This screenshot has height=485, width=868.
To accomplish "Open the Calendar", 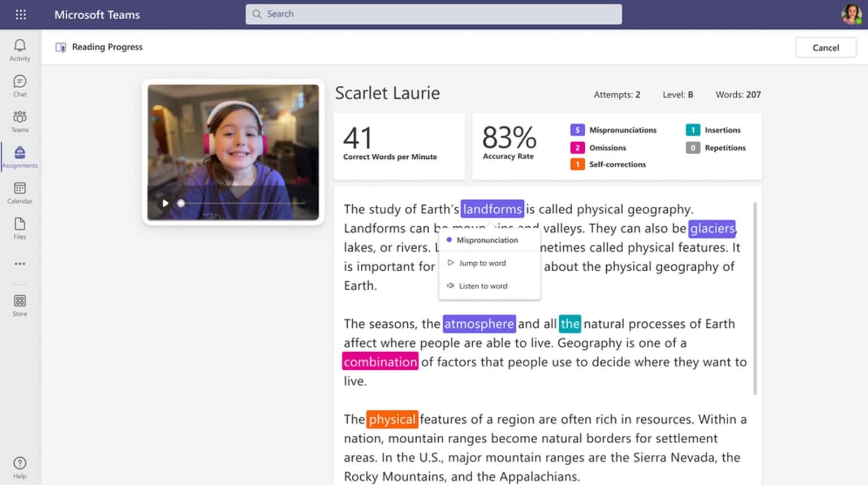I will click(x=19, y=192).
